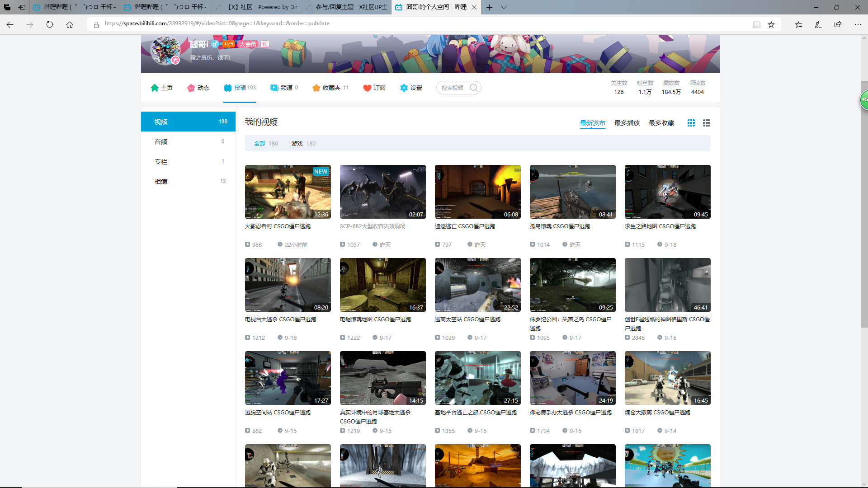Open the 动态 tab
This screenshot has height=488, width=868.
pos(198,88)
